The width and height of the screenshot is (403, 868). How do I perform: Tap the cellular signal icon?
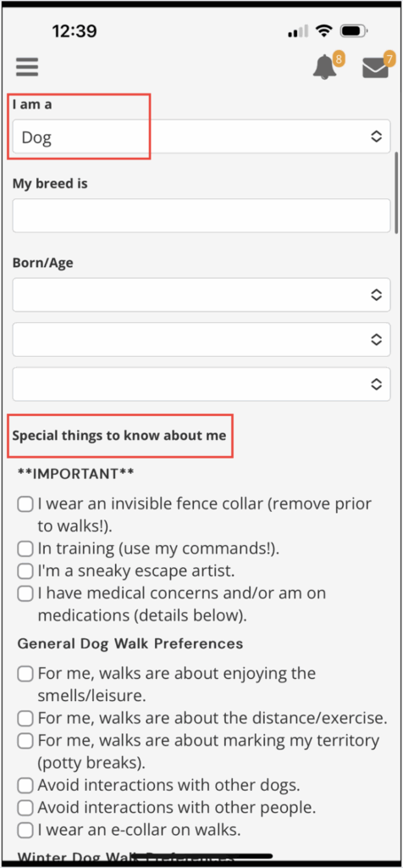(x=299, y=32)
